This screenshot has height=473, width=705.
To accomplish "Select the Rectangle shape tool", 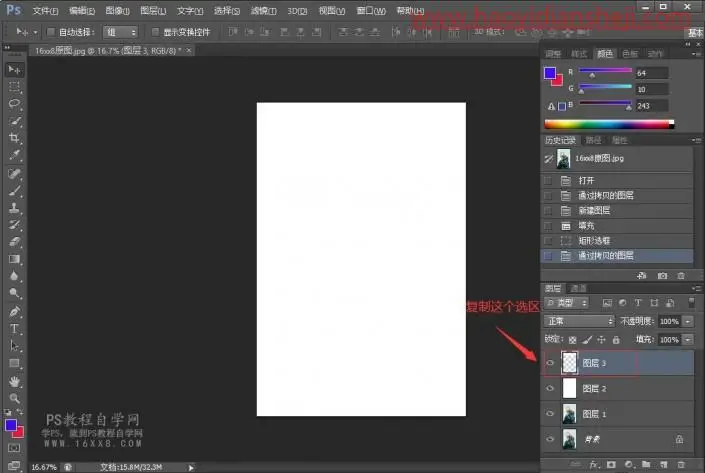I will click(14, 363).
